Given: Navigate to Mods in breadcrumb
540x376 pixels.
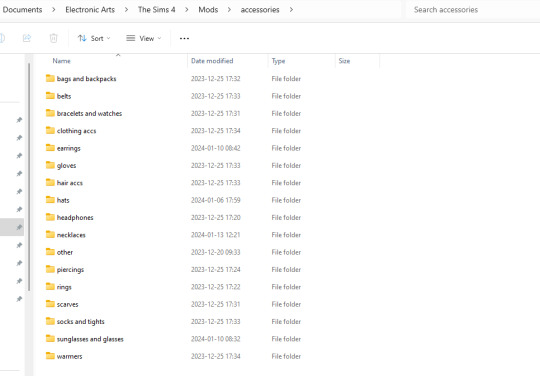Looking at the screenshot, I should click(208, 10).
